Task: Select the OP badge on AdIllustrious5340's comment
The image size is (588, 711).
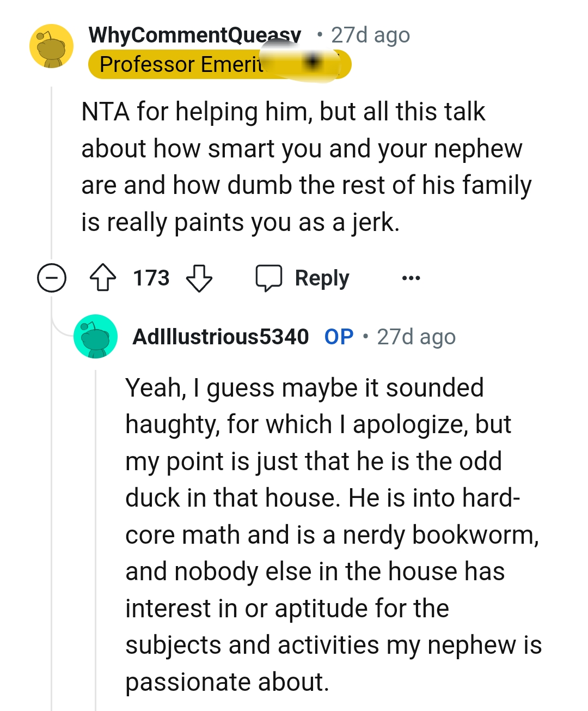Action: click(x=339, y=337)
